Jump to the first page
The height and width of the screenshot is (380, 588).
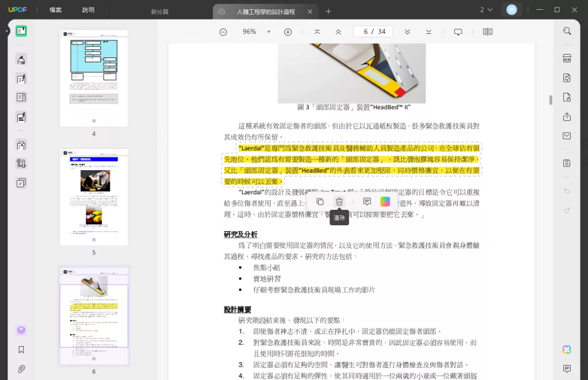pos(317,32)
